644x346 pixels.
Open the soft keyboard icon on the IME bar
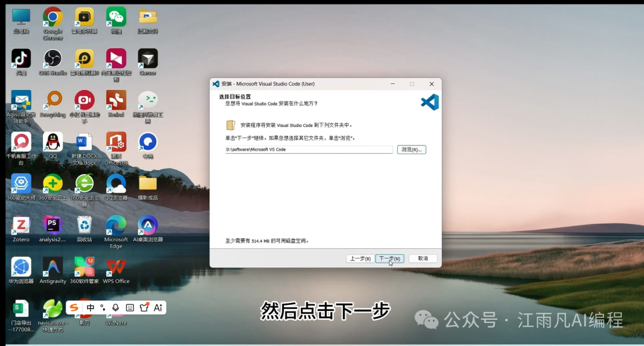tap(130, 307)
